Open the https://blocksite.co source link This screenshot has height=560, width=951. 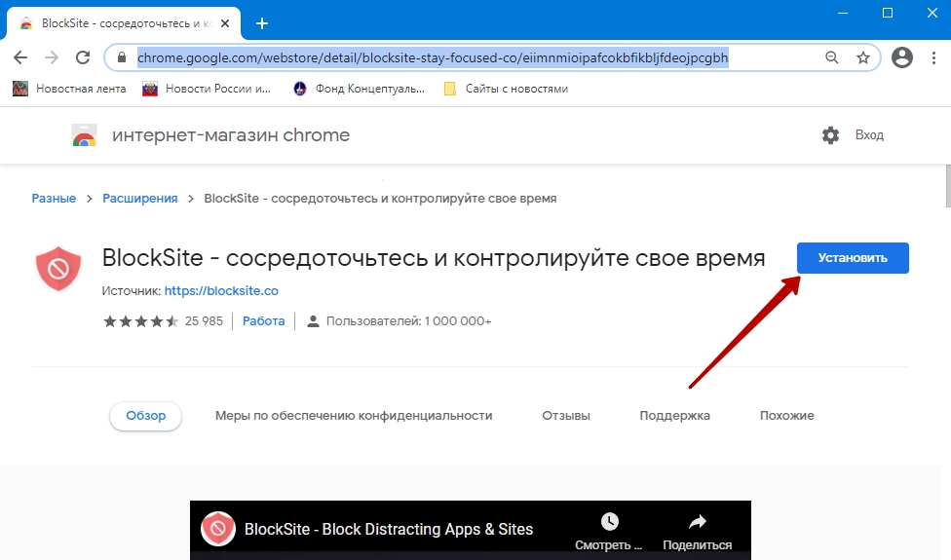coord(221,290)
